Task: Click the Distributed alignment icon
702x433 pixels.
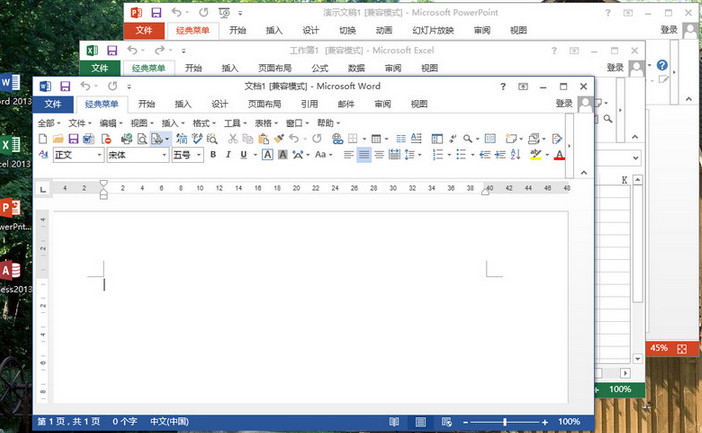Action: click(394, 155)
